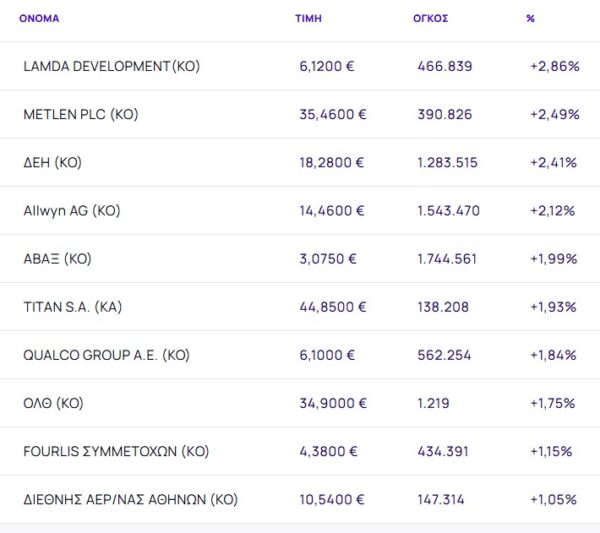Click Allwyn AG (ΚΟ) stock name
The width and height of the screenshot is (600, 533).
(71, 211)
